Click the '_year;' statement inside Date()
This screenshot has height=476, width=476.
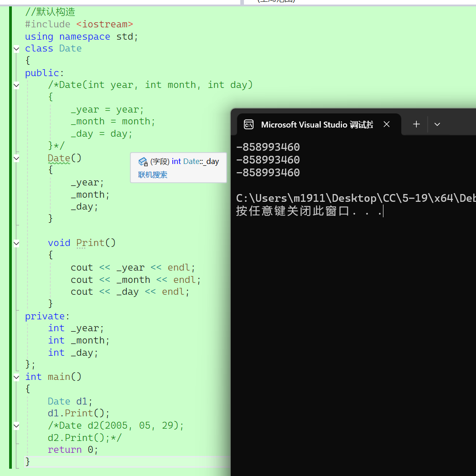pos(87,183)
